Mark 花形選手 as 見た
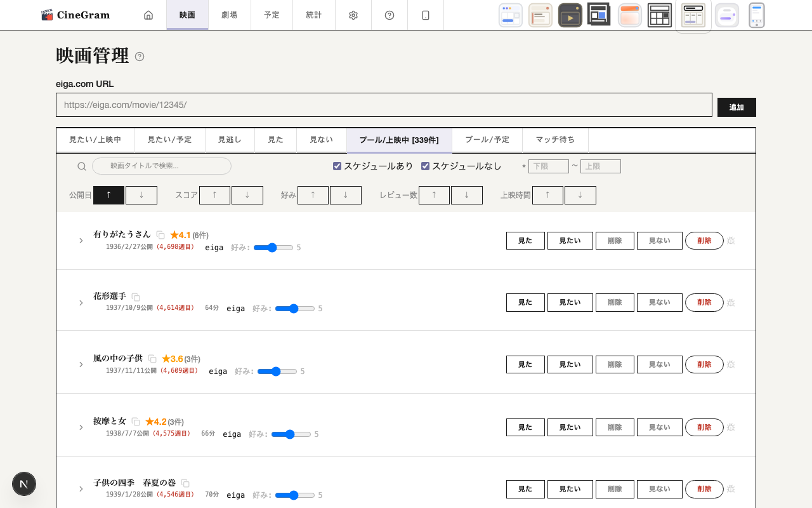Screen dimensions: 812x508 [525, 302]
